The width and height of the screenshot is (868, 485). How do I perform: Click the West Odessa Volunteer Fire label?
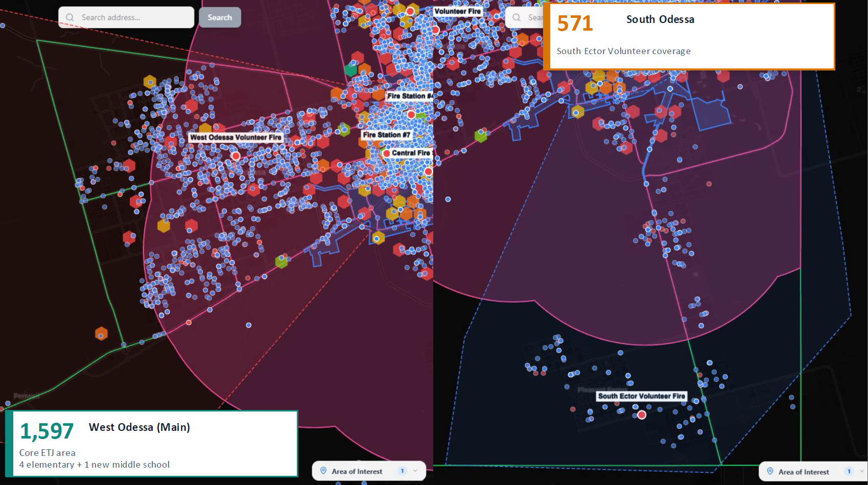tap(236, 137)
